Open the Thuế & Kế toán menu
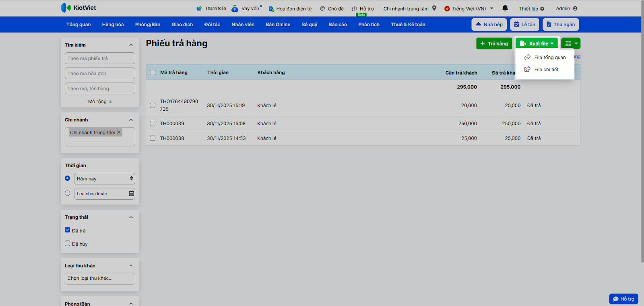 click(408, 25)
